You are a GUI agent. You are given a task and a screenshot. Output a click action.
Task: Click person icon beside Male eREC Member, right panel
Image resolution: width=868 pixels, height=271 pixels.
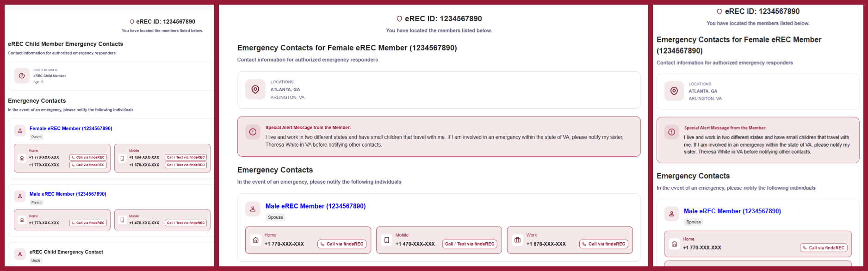(671, 214)
